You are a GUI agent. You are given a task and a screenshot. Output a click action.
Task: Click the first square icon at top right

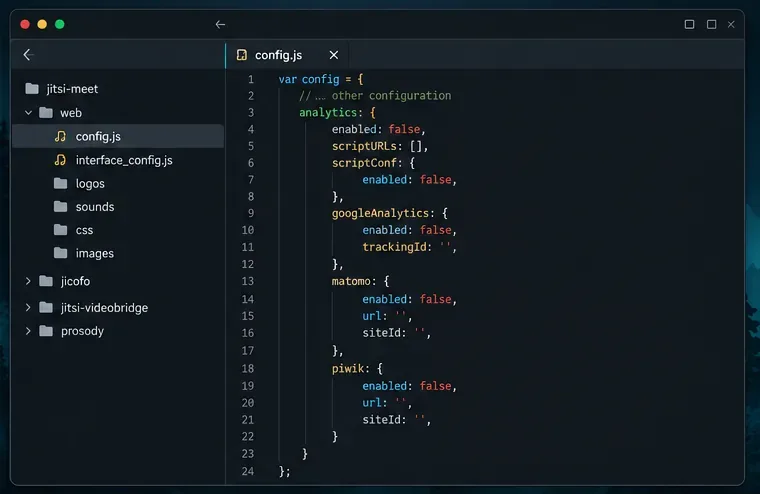tap(689, 24)
